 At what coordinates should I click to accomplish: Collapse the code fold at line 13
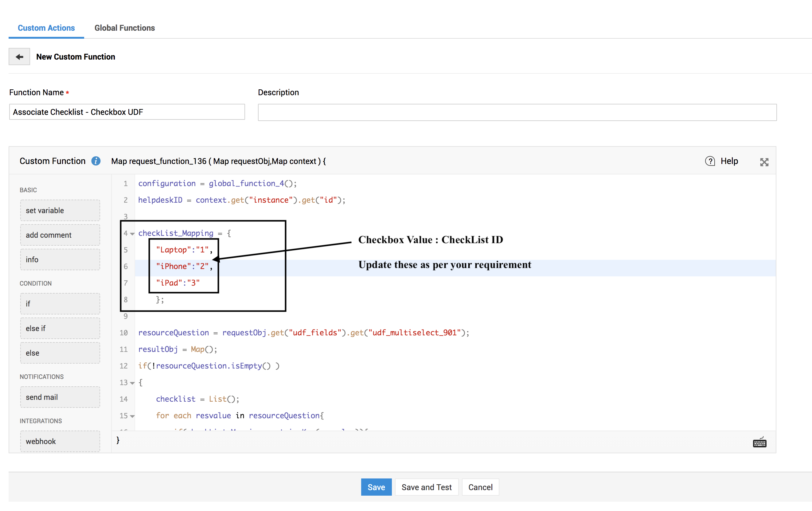click(x=132, y=383)
